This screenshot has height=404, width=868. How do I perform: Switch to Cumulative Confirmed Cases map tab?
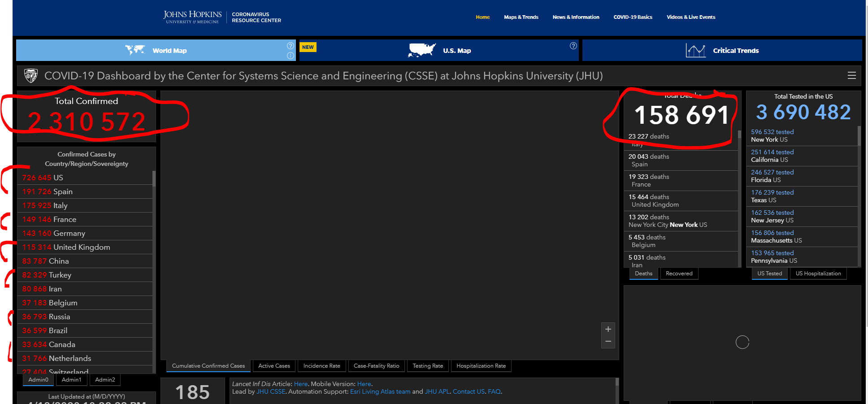pos(208,366)
